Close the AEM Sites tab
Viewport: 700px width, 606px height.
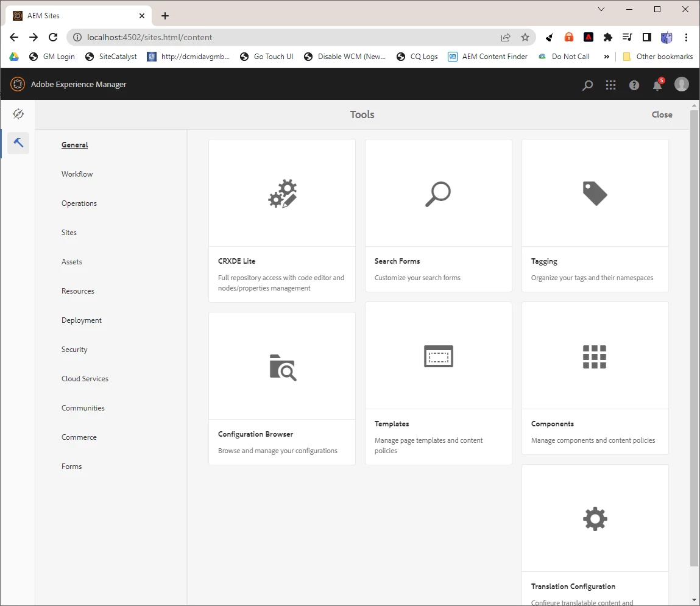coord(142,16)
